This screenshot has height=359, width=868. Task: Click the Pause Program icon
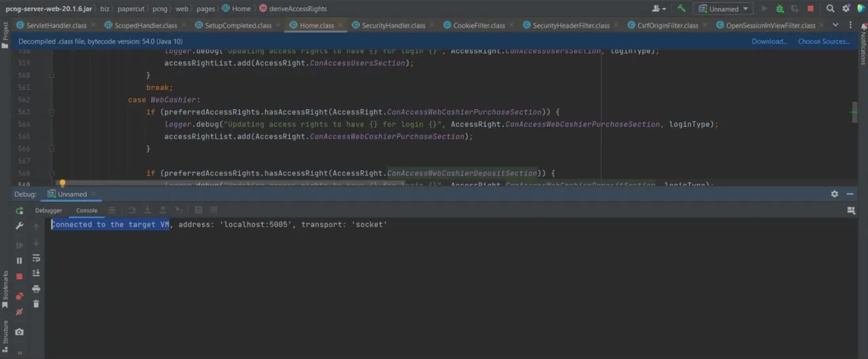coord(19,261)
